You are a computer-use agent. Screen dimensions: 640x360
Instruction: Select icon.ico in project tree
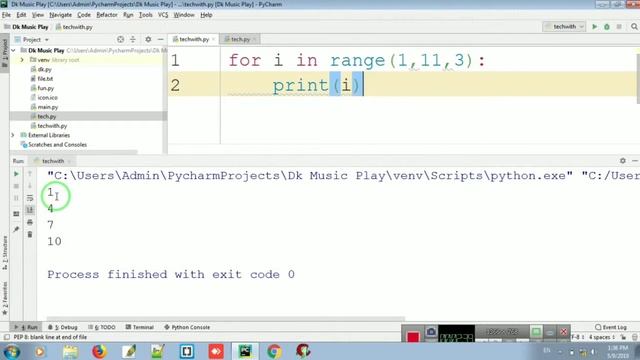(47, 98)
